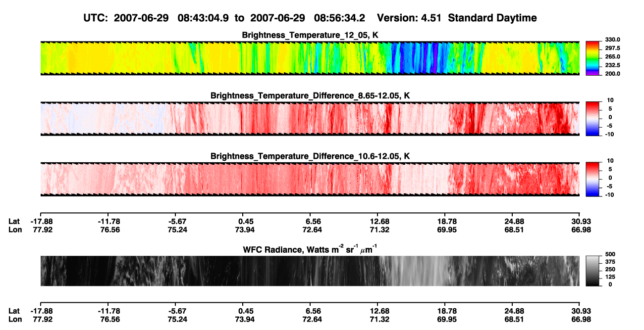Click latitude '18.78' on the axis above WFC Radiance
This screenshot has height=330, width=644.
click(x=446, y=221)
